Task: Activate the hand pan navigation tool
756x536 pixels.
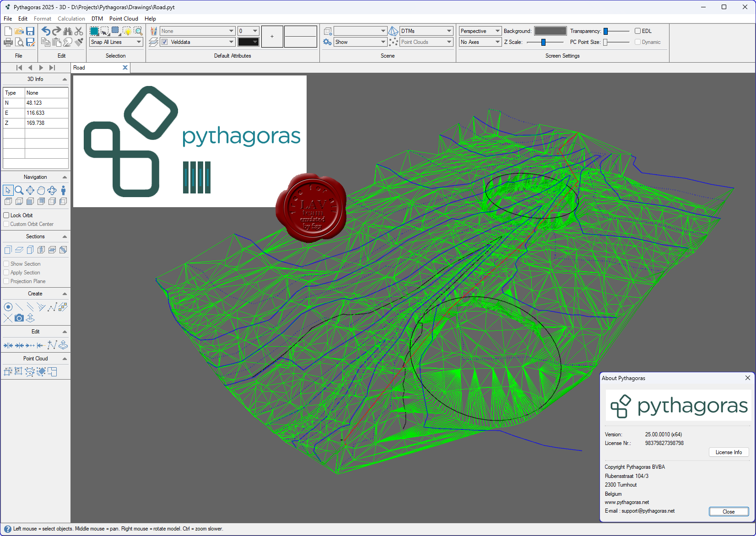Action: point(41,190)
